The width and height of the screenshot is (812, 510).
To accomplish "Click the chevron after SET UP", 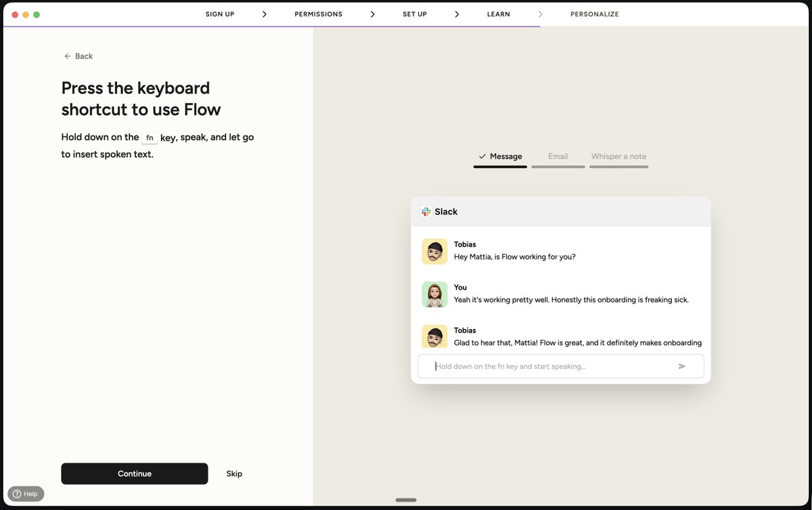I will click(457, 14).
